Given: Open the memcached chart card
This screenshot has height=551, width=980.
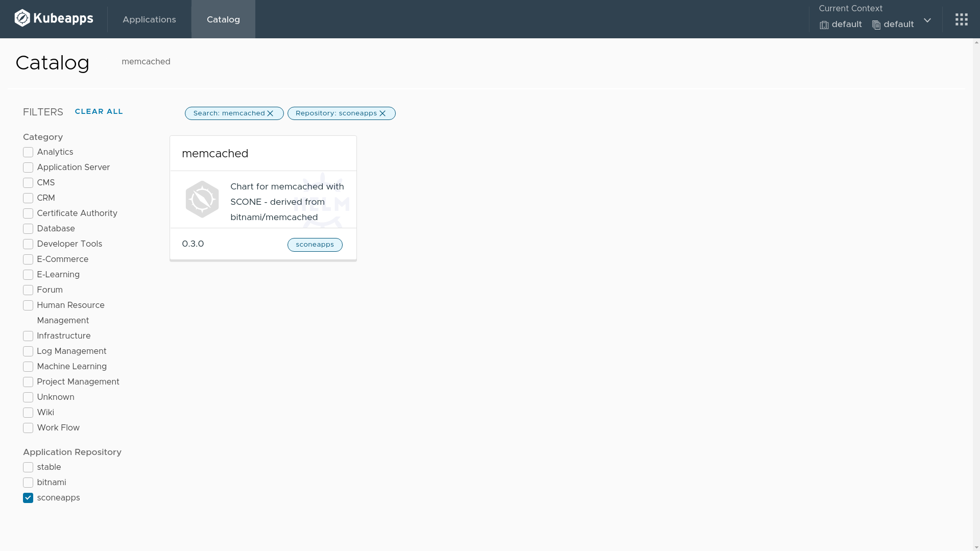Looking at the screenshot, I should [215, 154].
